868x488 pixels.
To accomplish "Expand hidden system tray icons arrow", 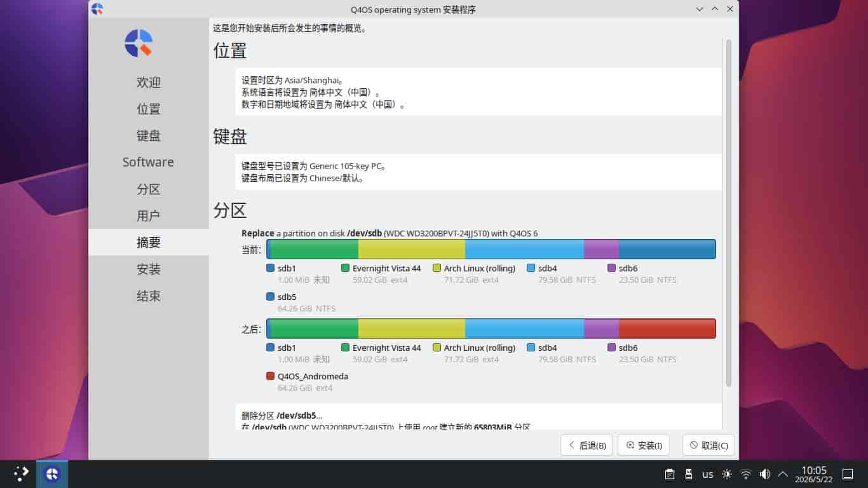I will click(783, 474).
